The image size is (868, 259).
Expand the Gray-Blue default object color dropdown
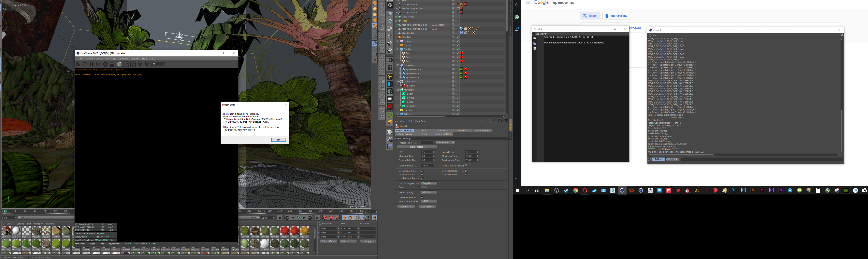click(x=429, y=183)
